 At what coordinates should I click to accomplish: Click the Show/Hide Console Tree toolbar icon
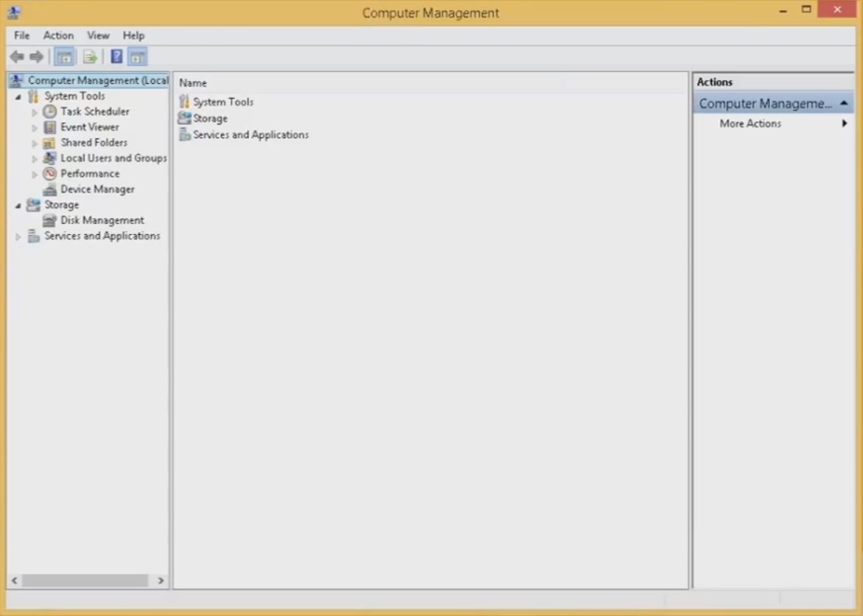(x=65, y=57)
